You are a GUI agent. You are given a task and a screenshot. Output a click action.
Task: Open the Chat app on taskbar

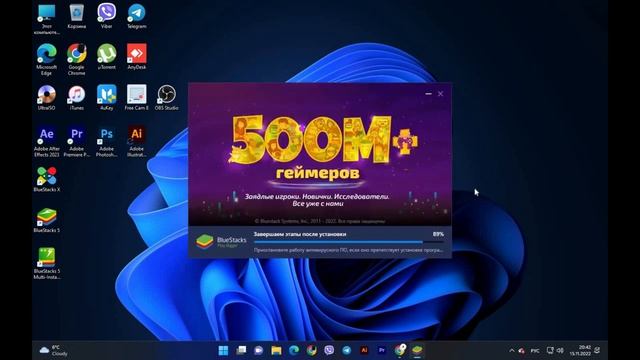(x=259, y=350)
